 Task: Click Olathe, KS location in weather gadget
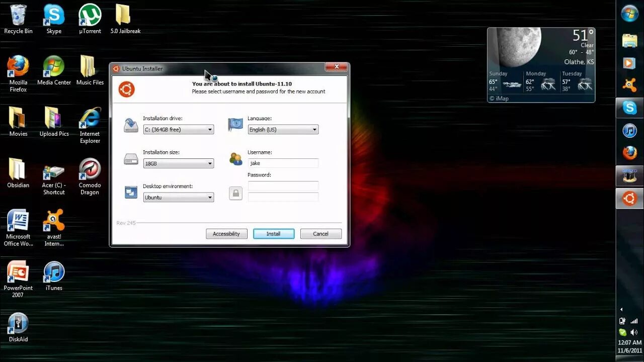579,62
